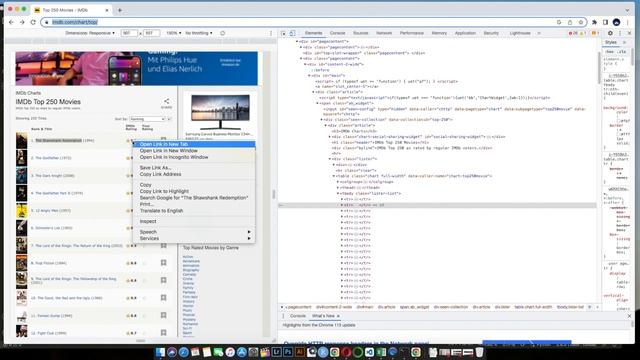Open the Music app in the Dock
640x360 pixels.
pyautogui.click(x=230, y=352)
